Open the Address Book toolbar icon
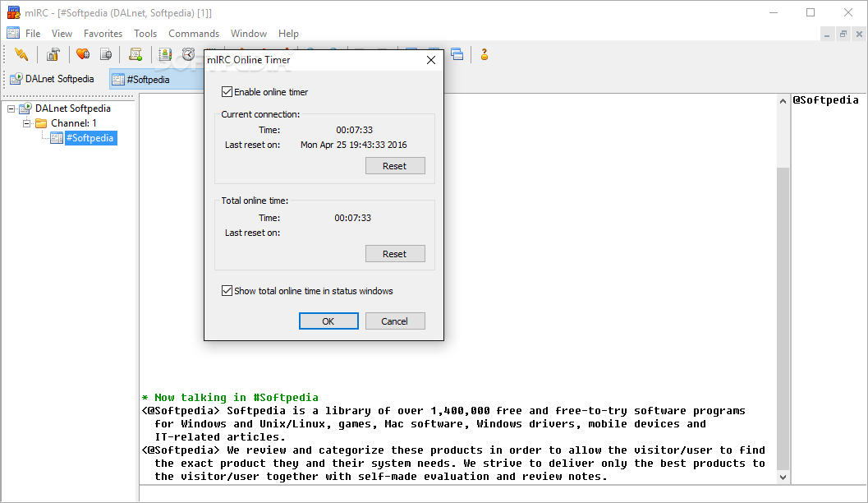This screenshot has width=868, height=503. click(x=165, y=54)
